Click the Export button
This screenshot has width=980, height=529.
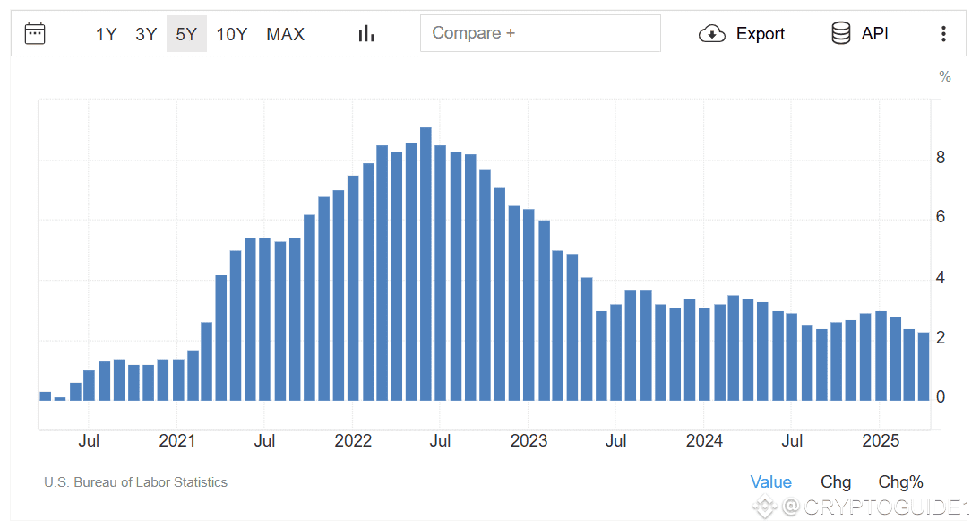pos(761,33)
